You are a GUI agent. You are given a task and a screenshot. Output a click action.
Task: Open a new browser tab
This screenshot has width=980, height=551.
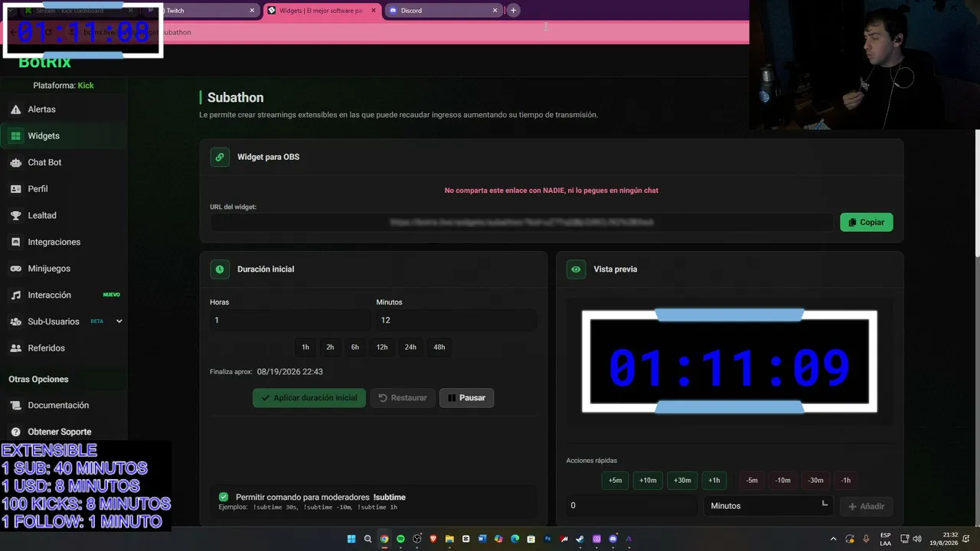(x=513, y=11)
